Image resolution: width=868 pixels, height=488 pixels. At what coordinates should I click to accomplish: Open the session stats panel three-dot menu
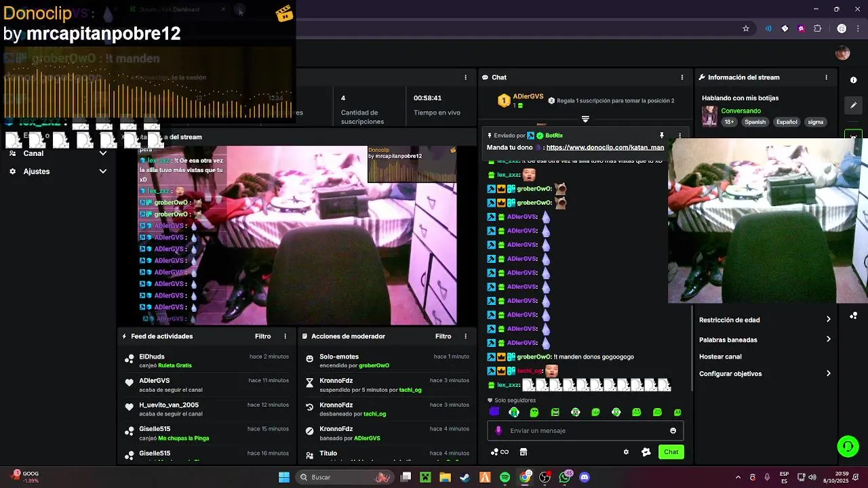(465, 77)
